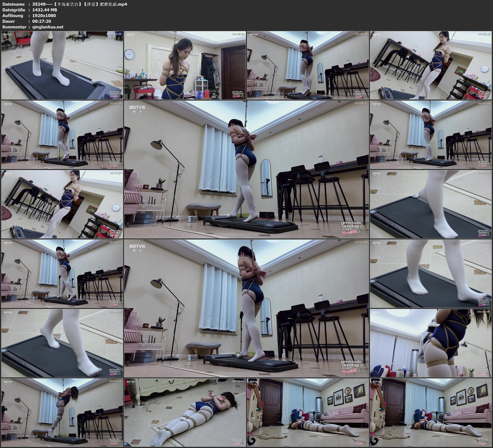Pick the treadmill close-up at 00:12:56
Screen dimensions: 493x448
(x=431, y=204)
